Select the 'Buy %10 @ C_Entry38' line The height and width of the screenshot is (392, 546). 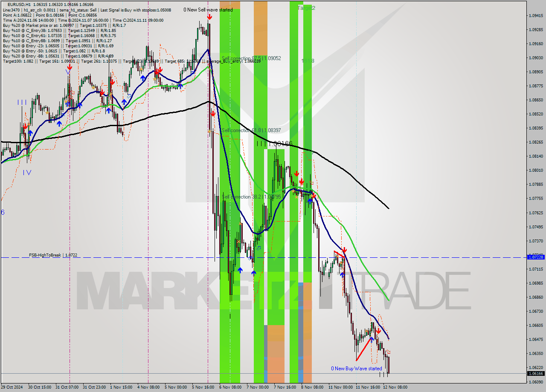59,30
